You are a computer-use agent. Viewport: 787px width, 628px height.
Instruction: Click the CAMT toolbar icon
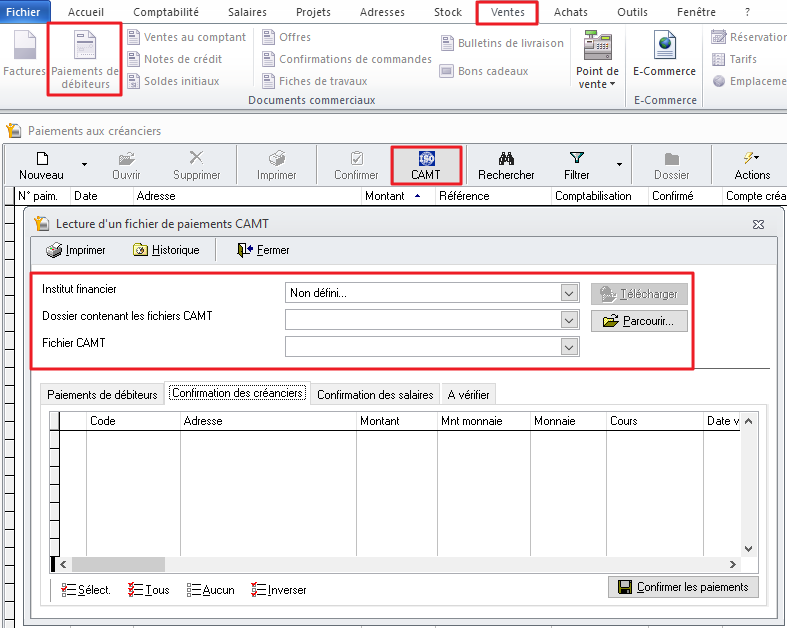(x=425, y=159)
